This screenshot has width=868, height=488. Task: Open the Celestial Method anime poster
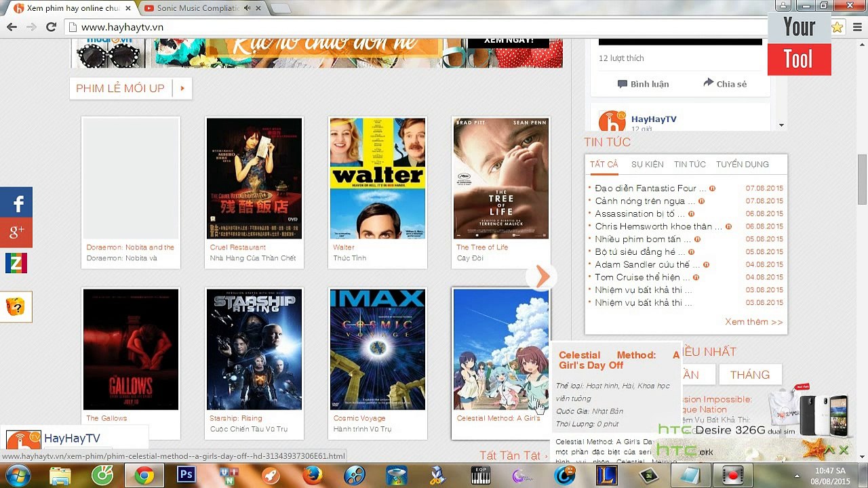coord(501,349)
